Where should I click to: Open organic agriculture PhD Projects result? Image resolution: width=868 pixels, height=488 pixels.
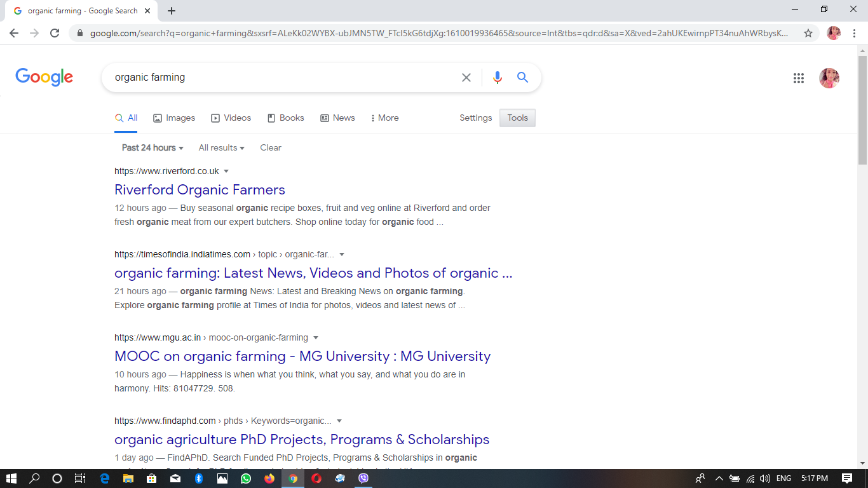(x=302, y=439)
